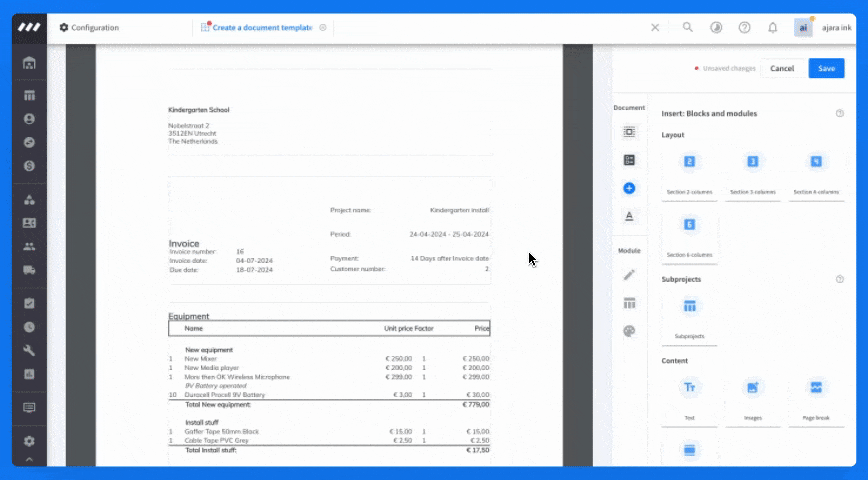Screen dimensions: 868x480
Task: Open the notifications bell icon
Action: (x=772, y=27)
